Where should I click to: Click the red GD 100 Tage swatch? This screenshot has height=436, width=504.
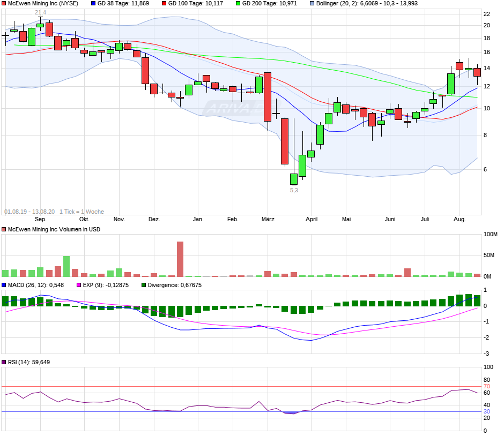(164, 4)
